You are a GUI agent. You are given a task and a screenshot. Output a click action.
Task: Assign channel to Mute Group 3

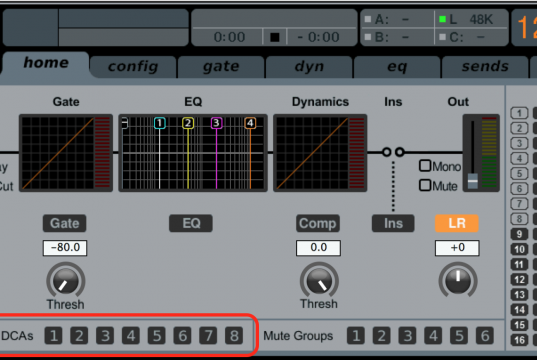(x=408, y=336)
